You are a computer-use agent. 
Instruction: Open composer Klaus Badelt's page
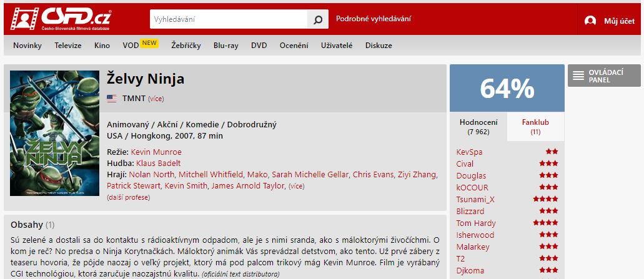(159, 164)
